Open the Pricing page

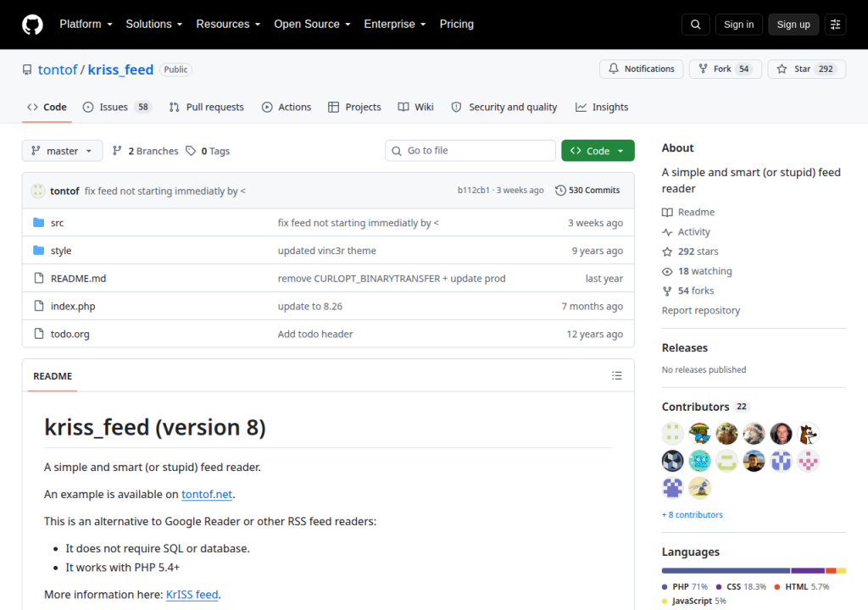[457, 25]
